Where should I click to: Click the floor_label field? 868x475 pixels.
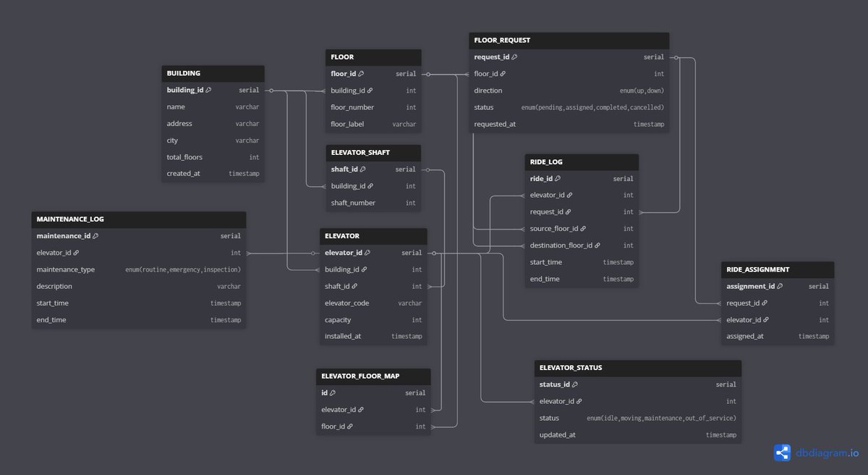tap(373, 124)
